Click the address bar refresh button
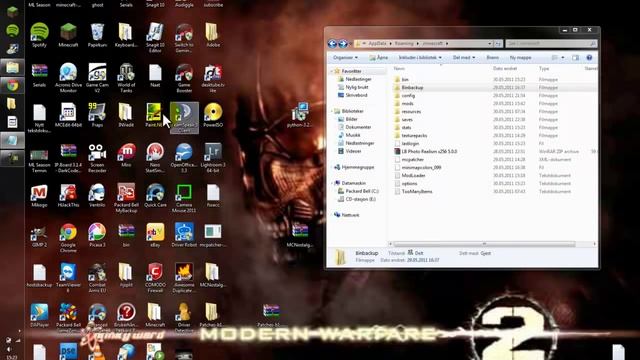The image size is (640, 360). coord(498,43)
